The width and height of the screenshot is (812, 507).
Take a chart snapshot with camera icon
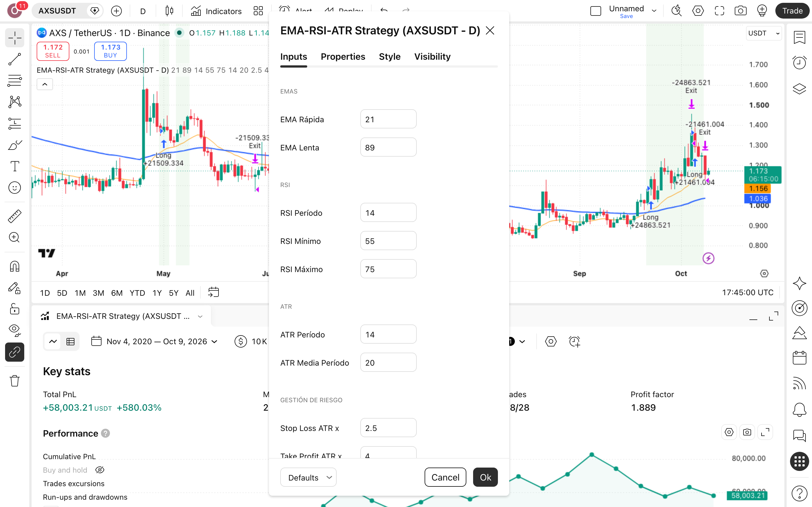740,11
